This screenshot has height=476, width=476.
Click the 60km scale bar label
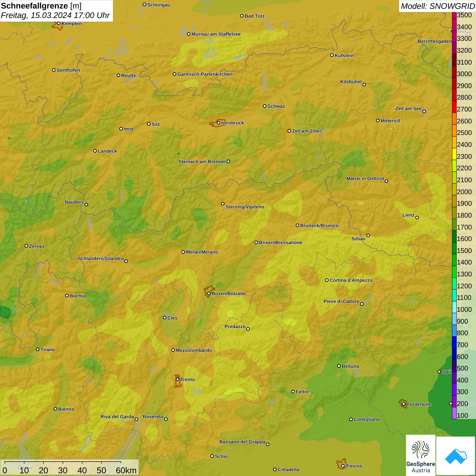126,470
